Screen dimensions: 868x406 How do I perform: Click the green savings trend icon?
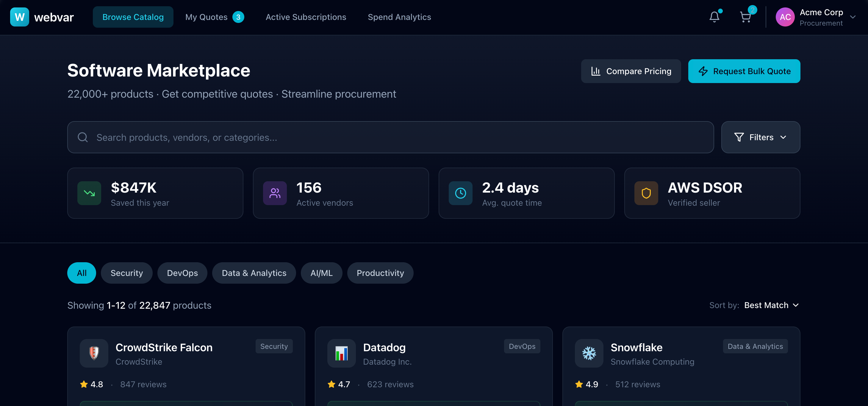pos(89,193)
